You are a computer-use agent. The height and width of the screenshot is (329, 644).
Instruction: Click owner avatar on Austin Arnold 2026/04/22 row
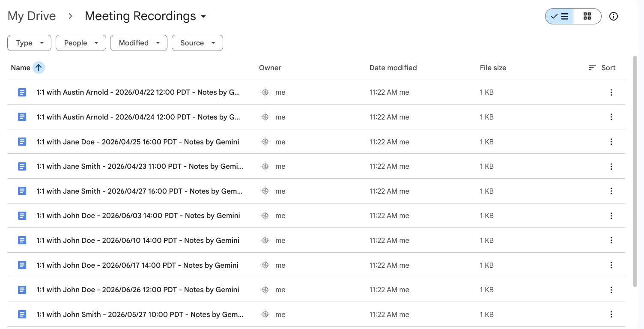point(265,92)
